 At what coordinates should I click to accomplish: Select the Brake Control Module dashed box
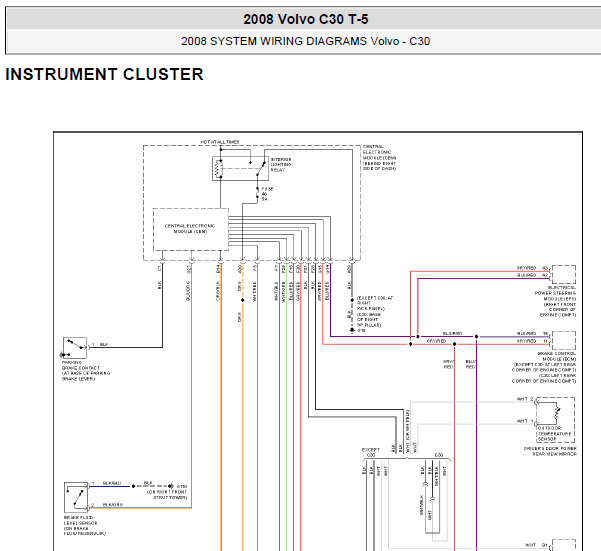[x=564, y=341]
